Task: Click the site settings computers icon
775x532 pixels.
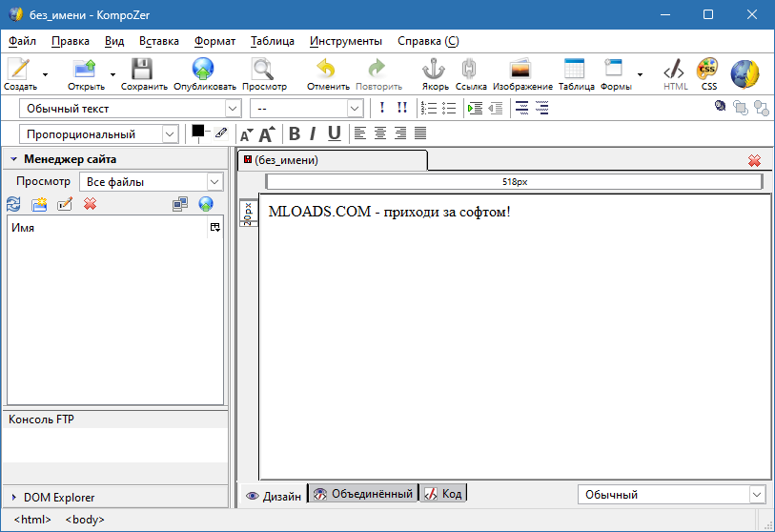Action: (180, 204)
